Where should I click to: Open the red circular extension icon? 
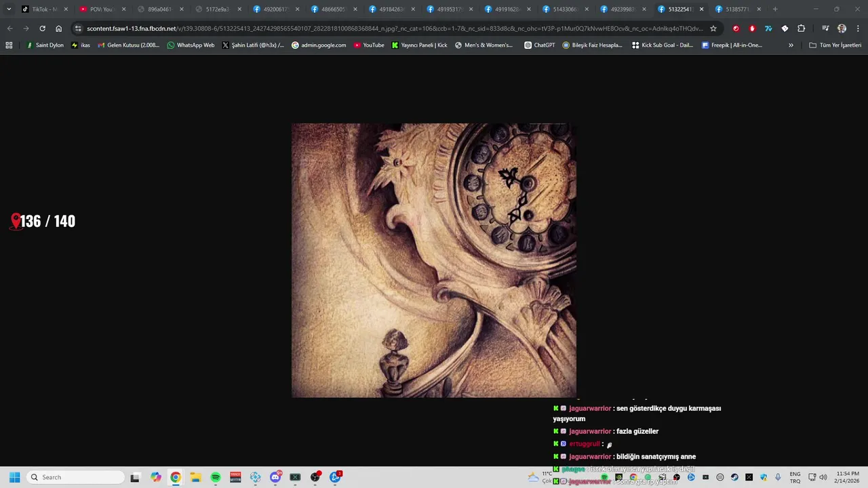(x=736, y=28)
